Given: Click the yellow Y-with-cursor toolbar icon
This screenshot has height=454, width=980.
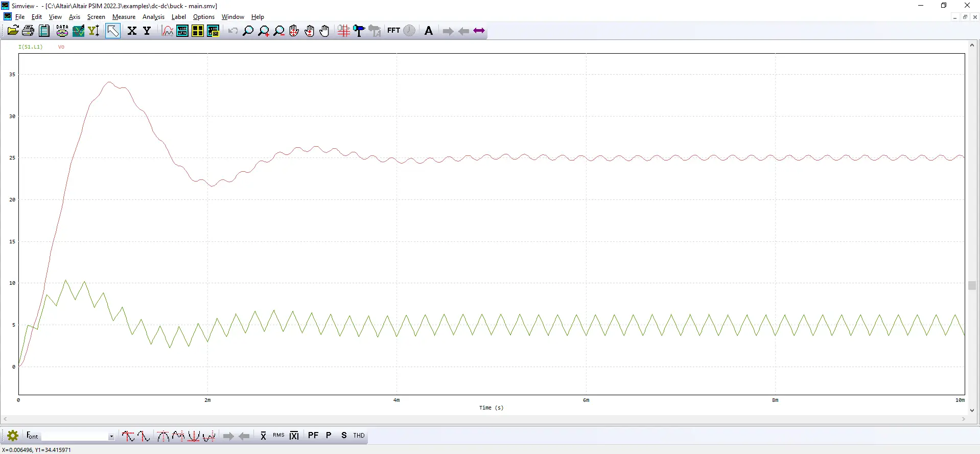Looking at the screenshot, I should click(94, 31).
